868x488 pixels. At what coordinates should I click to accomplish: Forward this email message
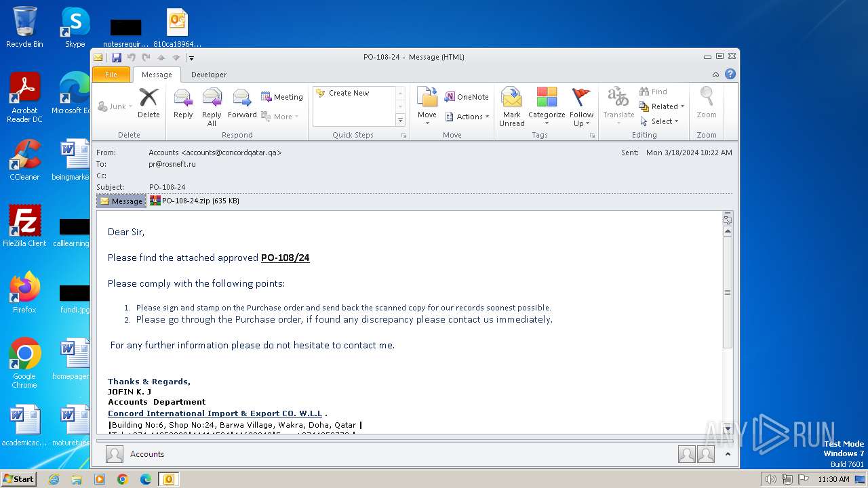point(242,104)
